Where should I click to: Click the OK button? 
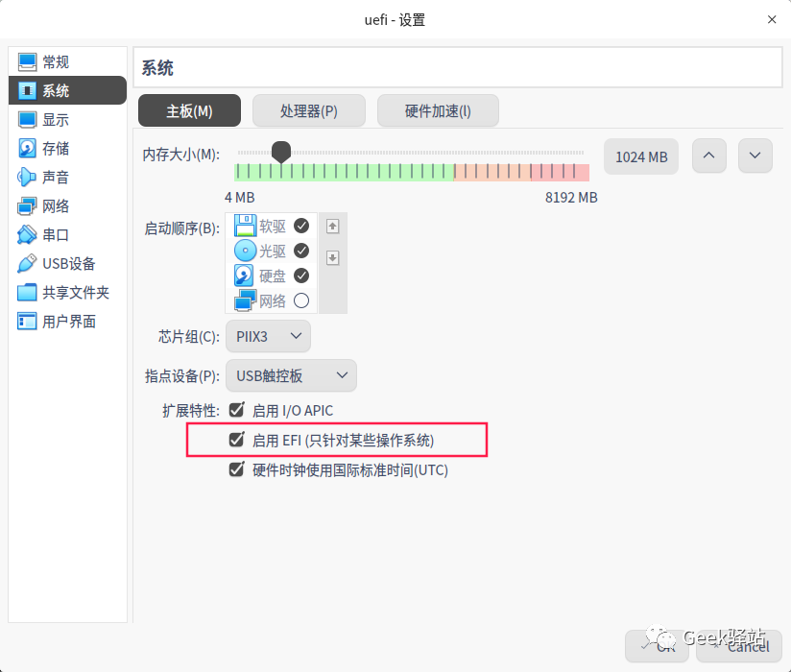pyautogui.click(x=657, y=647)
